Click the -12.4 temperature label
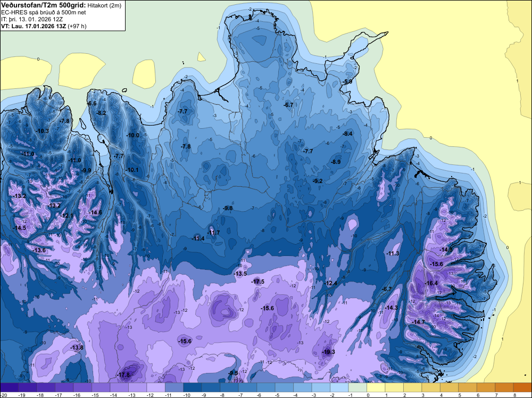Screen dimensions: 532x398 point(331,283)
